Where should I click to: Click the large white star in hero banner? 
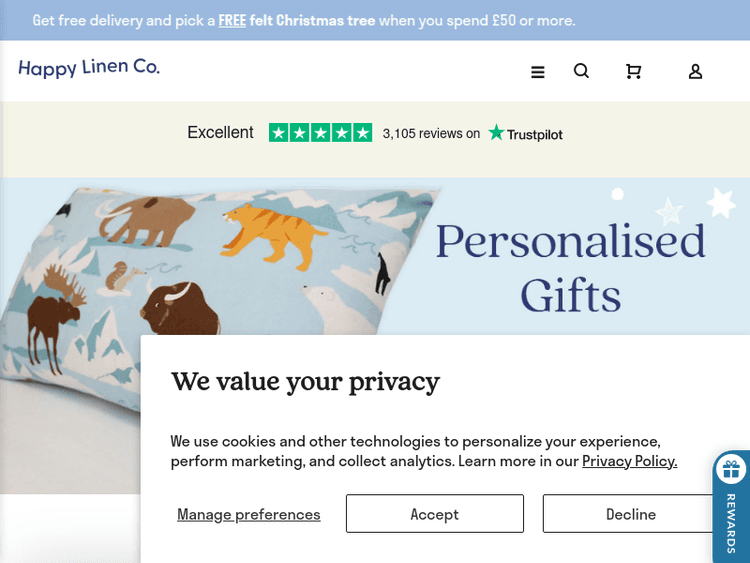[x=720, y=203]
